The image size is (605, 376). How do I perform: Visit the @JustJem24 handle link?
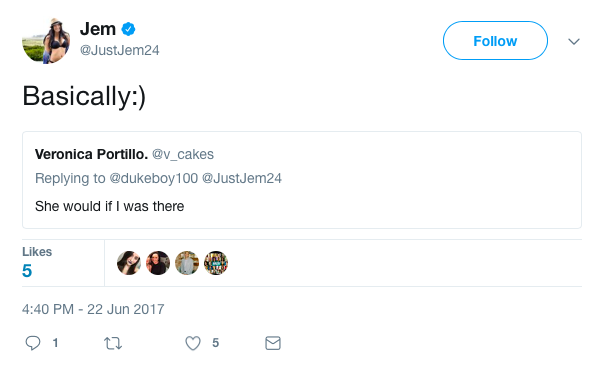[120, 50]
